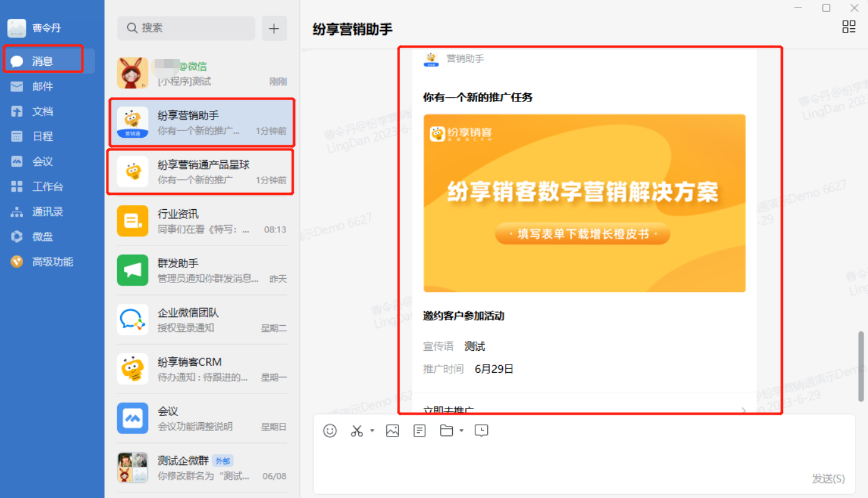Screen dimensions: 868x498
Task: Click the 曹令丹 profile avatar
Action: tap(17, 28)
